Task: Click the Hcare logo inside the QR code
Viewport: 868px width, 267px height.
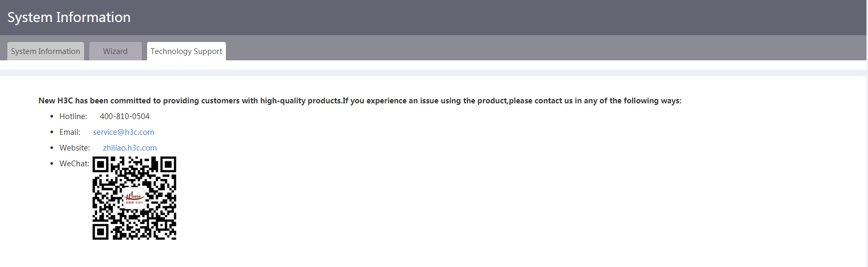Action: coord(134,198)
